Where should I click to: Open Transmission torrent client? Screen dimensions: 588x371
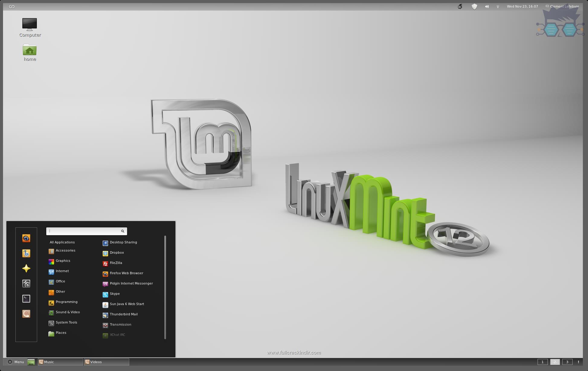[120, 324]
